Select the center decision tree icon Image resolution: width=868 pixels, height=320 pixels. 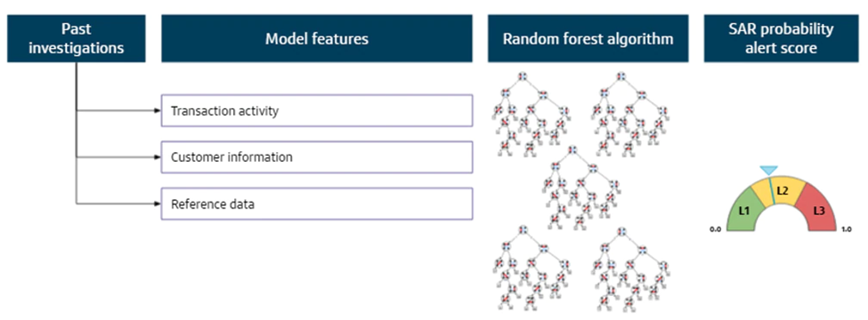point(580,189)
